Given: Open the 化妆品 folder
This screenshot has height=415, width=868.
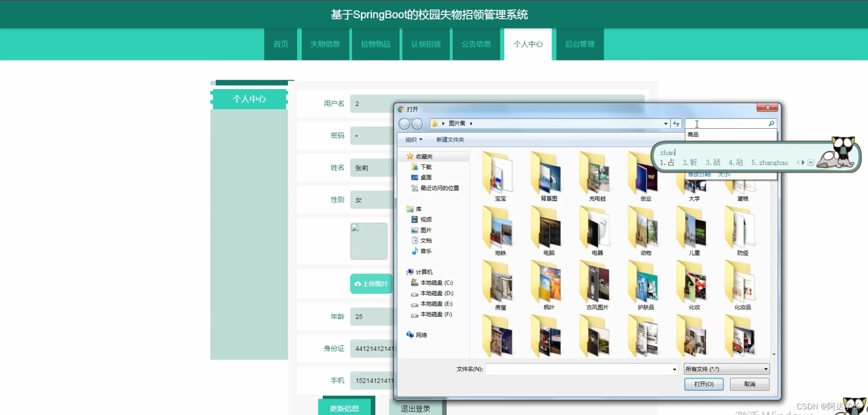Looking at the screenshot, I should pos(742,286).
